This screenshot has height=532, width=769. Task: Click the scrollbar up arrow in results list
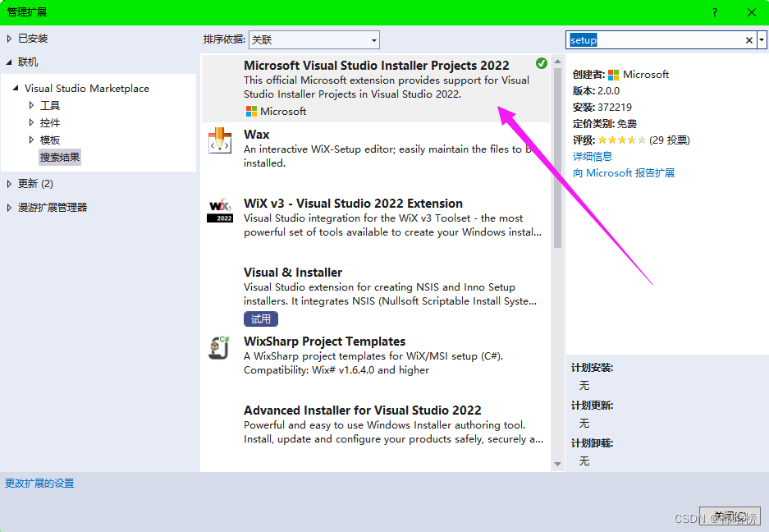pyautogui.click(x=557, y=62)
